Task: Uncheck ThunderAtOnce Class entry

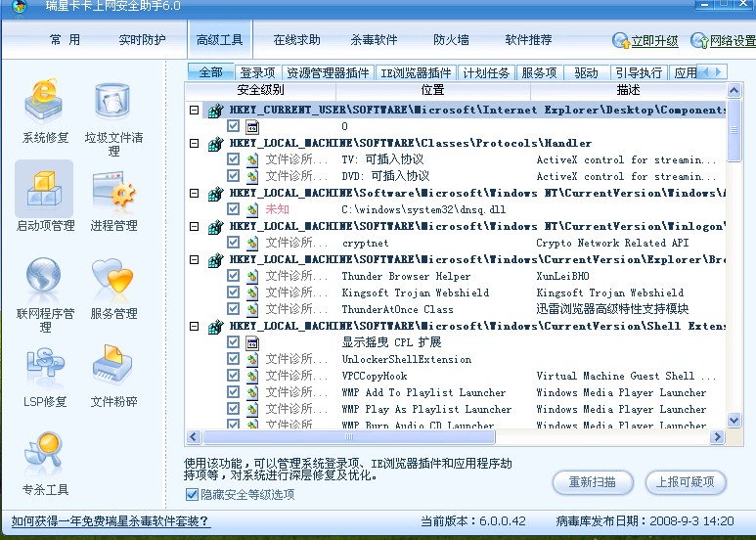Action: [x=234, y=308]
